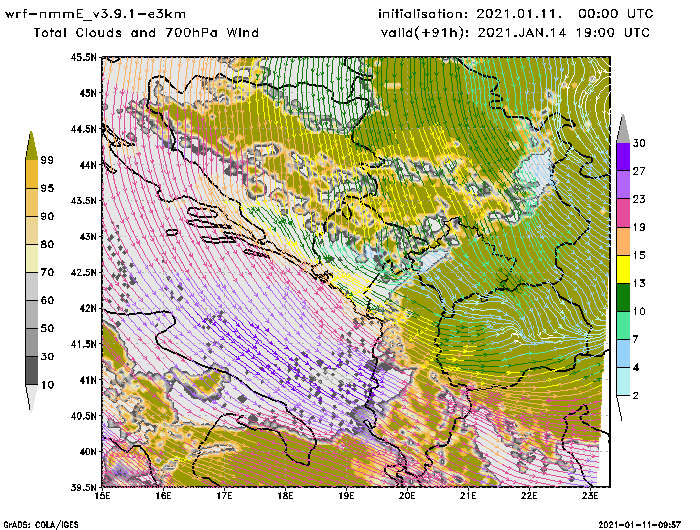Image resolution: width=700 pixels, height=530 pixels.
Task: Click the gray above-30 arrow of wind legend
Action: point(623,130)
